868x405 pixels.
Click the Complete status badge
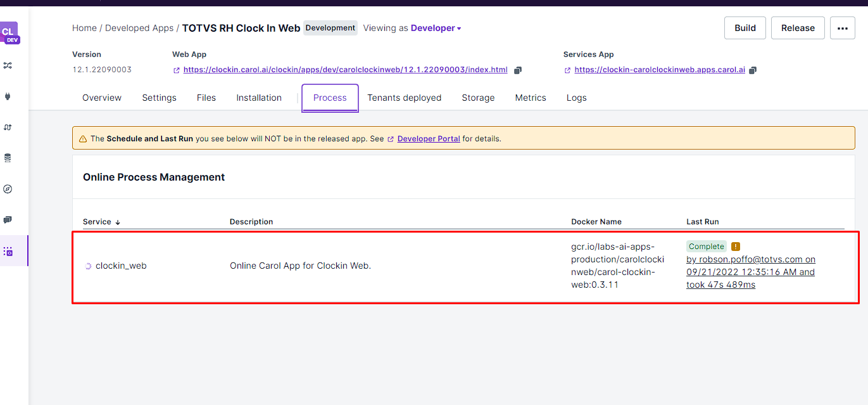[707, 247]
